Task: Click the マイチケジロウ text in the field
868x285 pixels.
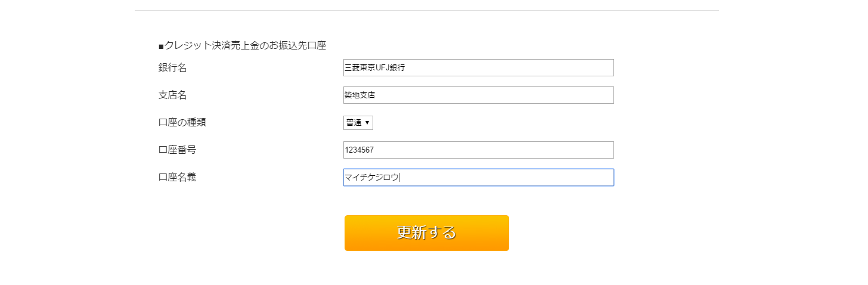Action: point(371,178)
